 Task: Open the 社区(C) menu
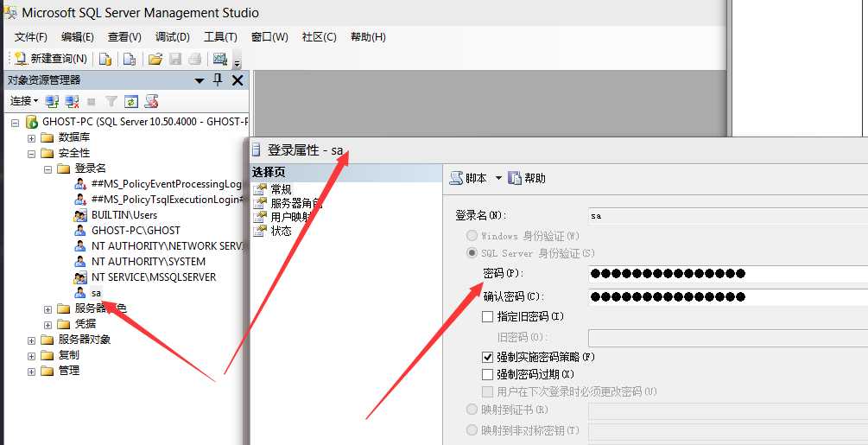320,37
